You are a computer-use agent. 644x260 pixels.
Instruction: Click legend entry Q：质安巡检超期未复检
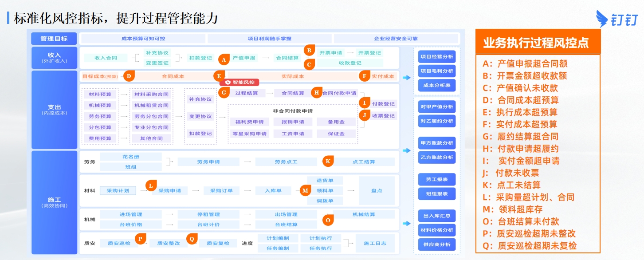530,246
